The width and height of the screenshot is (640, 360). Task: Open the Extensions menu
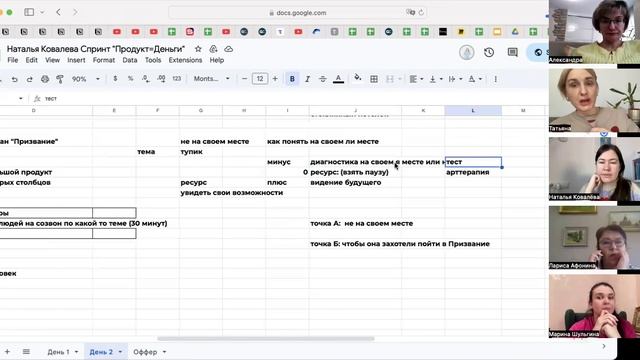tap(185, 60)
